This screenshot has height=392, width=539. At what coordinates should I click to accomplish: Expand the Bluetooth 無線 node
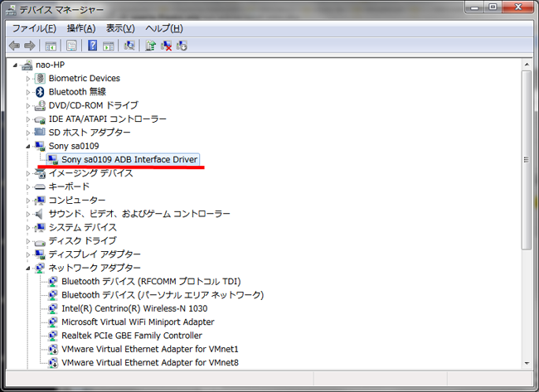point(28,92)
